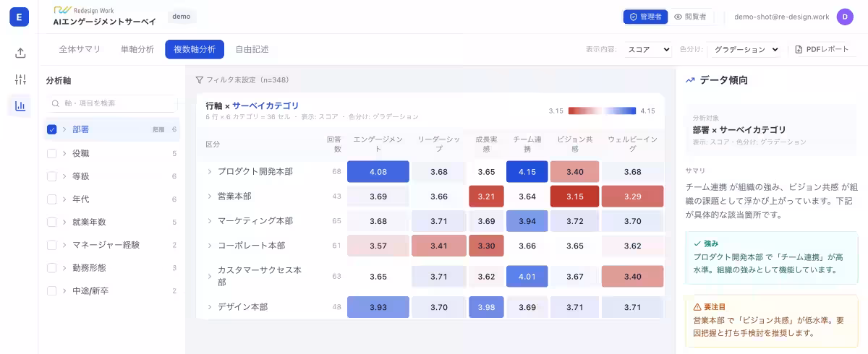The image size is (868, 354).
Task: Click the 3.94 チーム連携 cell
Action: tap(527, 220)
